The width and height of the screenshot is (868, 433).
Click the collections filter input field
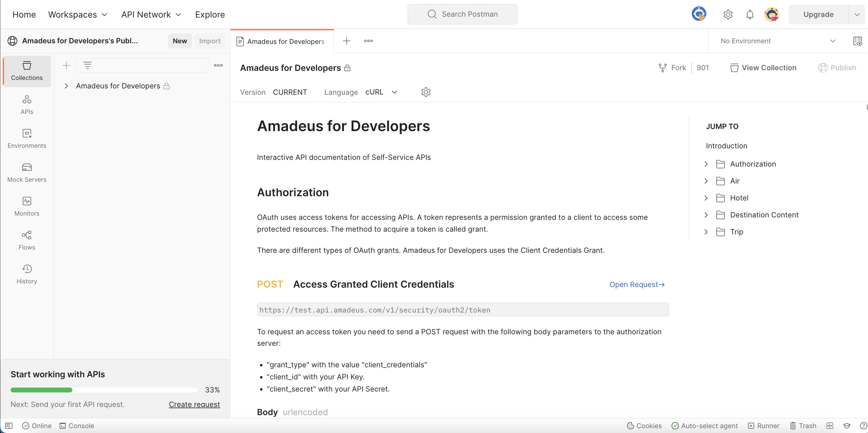(x=142, y=65)
